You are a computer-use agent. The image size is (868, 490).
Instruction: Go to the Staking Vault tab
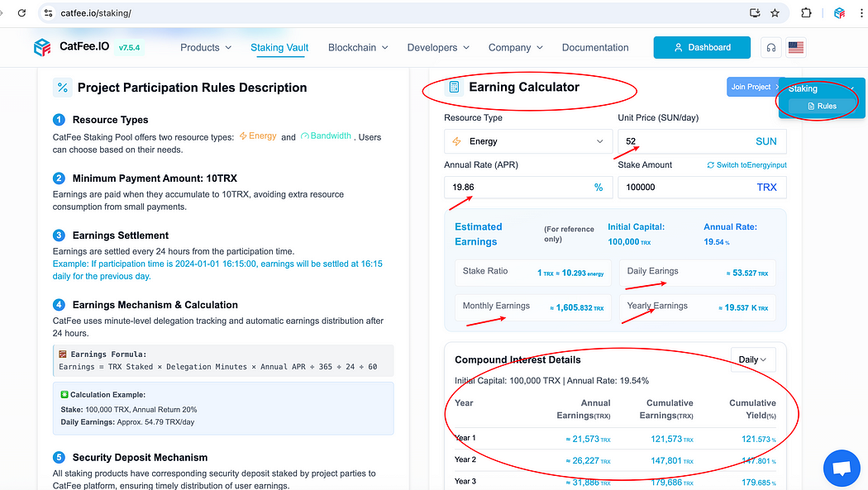pos(279,48)
